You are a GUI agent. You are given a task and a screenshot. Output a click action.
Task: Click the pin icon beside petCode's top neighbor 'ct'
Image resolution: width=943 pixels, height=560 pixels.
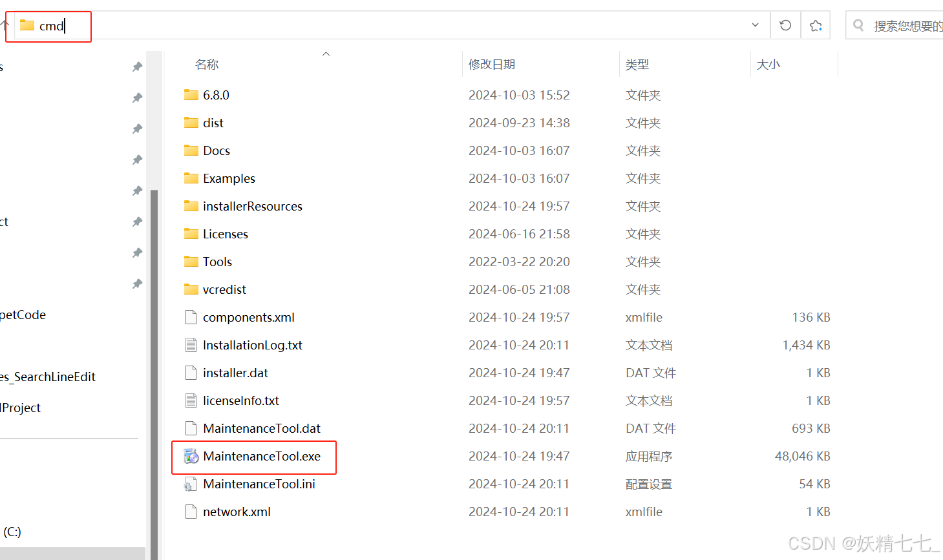[x=137, y=222]
